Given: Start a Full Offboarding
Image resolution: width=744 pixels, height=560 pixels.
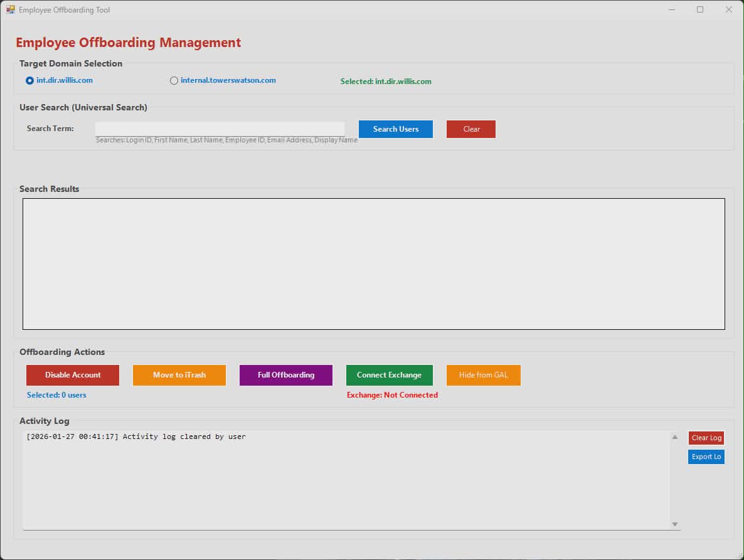Looking at the screenshot, I should 285,374.
